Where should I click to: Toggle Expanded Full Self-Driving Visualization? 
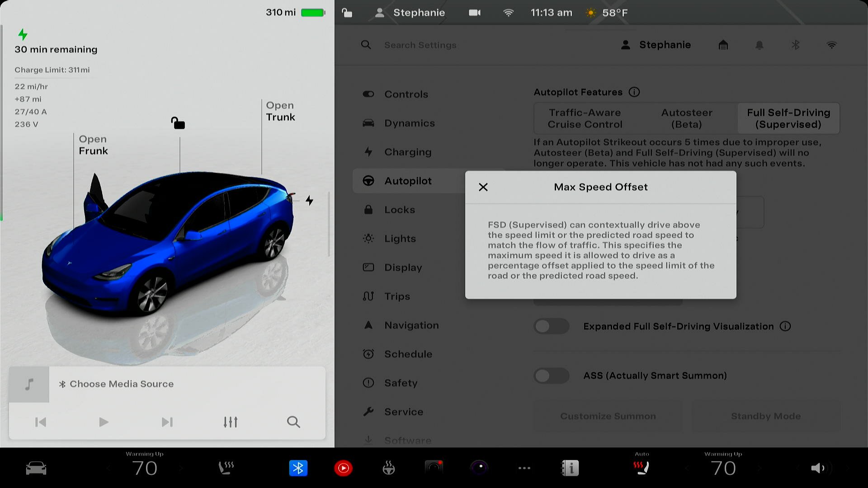click(551, 326)
